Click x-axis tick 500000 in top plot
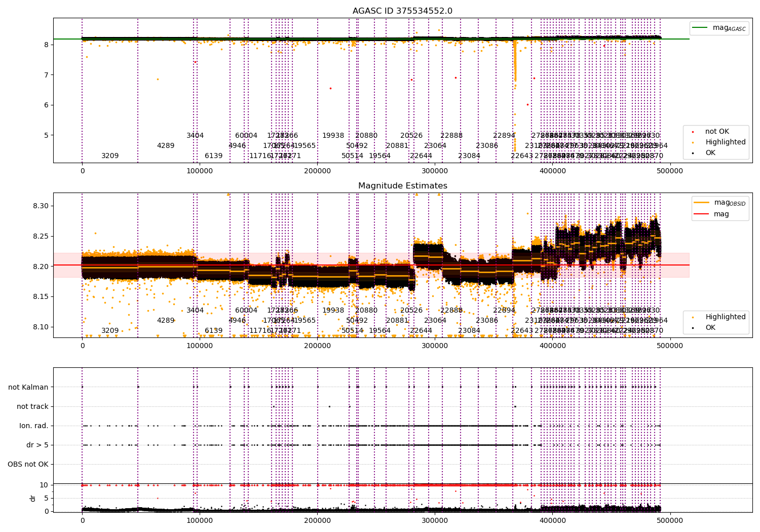This screenshot has height=532, width=760. (670, 171)
